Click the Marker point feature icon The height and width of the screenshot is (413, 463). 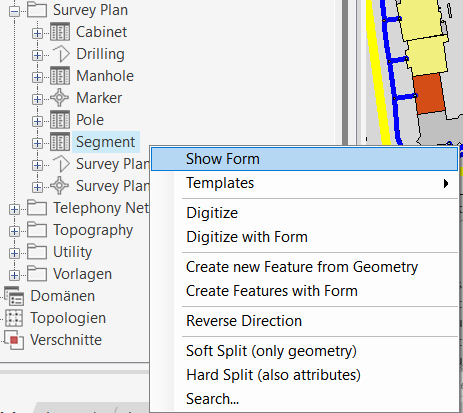60,98
